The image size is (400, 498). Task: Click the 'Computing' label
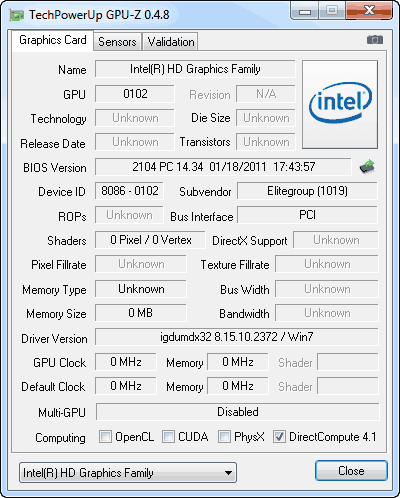pos(60,438)
